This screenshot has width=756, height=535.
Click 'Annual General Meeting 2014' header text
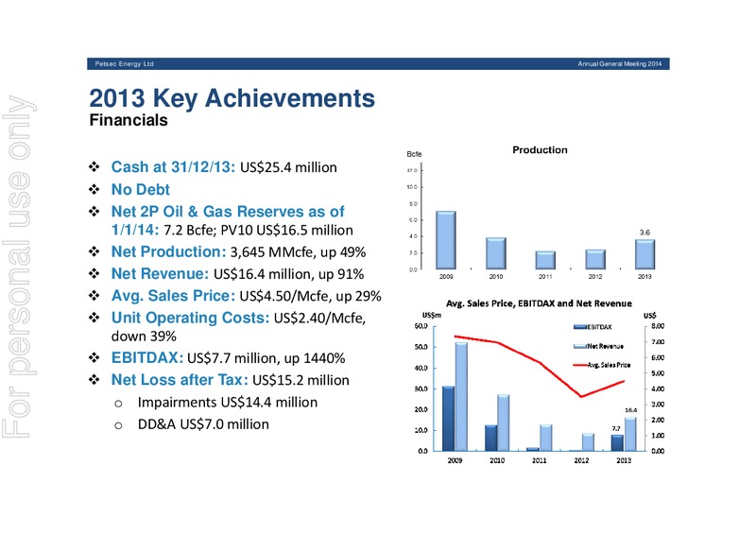click(x=620, y=63)
